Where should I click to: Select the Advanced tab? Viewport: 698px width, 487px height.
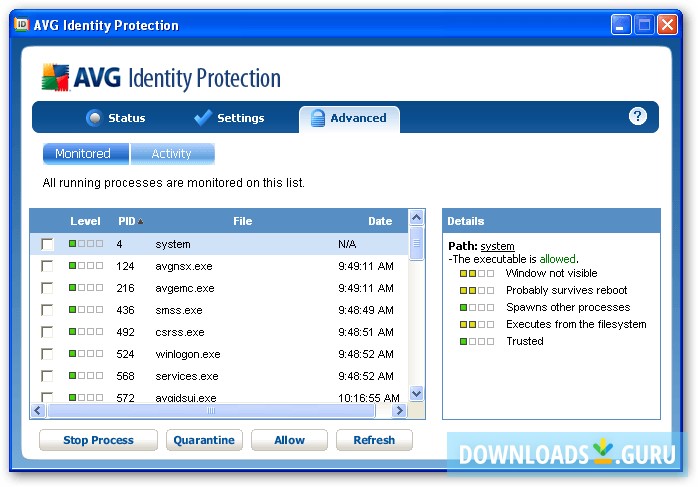[349, 119]
